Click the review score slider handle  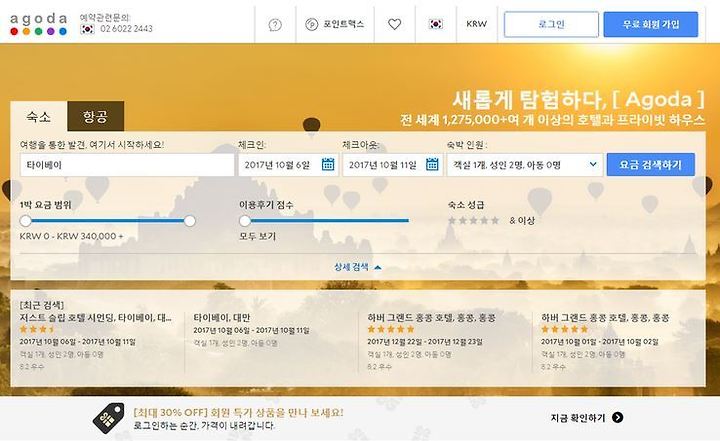(x=245, y=221)
